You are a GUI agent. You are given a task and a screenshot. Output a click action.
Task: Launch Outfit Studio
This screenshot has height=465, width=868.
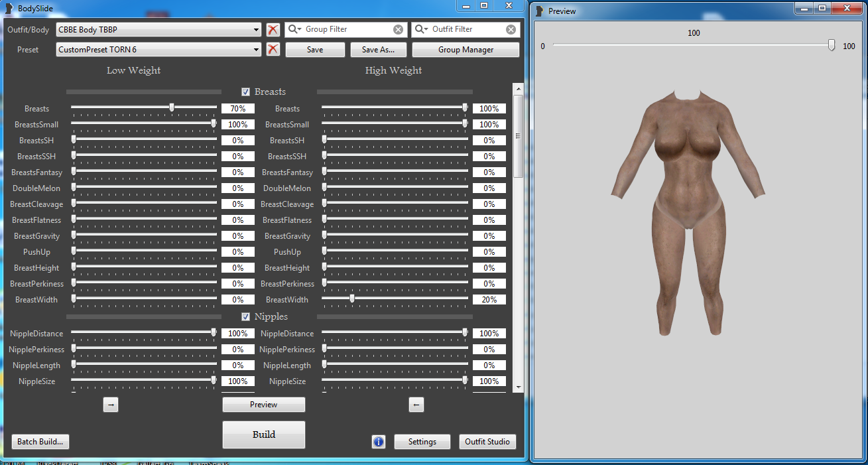[x=487, y=442]
